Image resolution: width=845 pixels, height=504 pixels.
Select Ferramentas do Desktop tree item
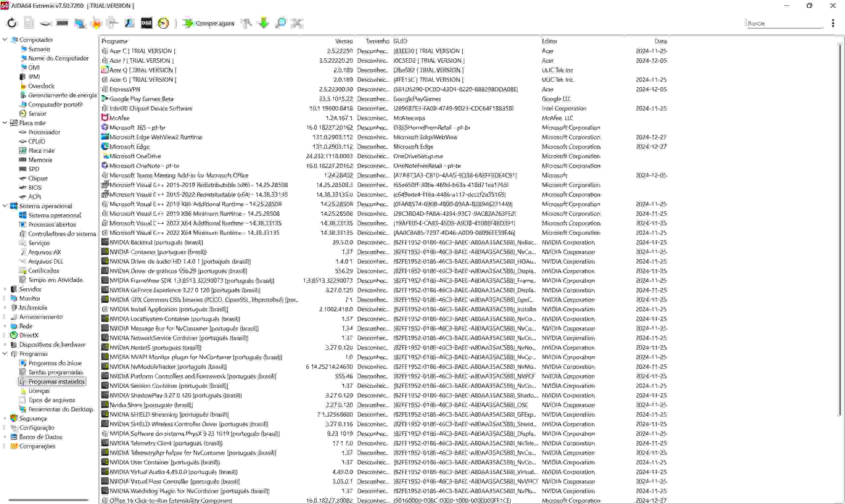(60, 409)
